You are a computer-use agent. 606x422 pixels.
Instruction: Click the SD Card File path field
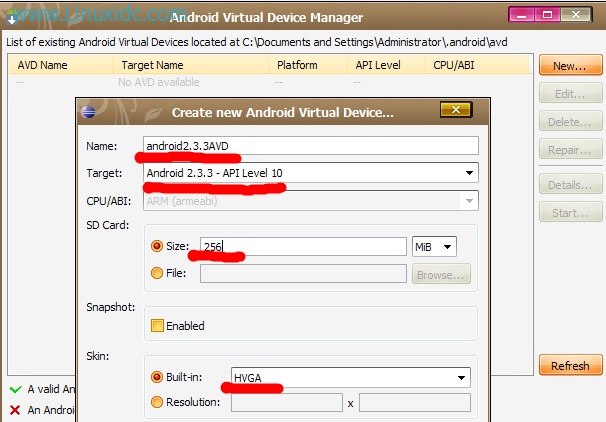click(303, 274)
